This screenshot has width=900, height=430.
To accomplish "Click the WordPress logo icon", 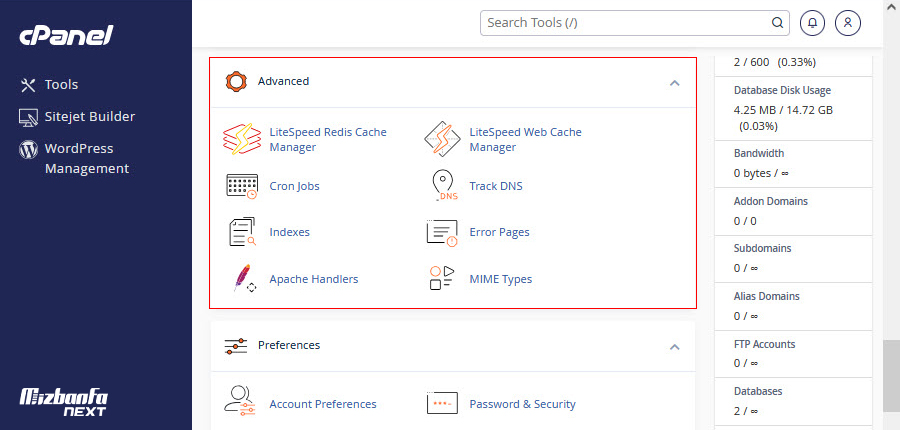I will pyautogui.click(x=28, y=149).
